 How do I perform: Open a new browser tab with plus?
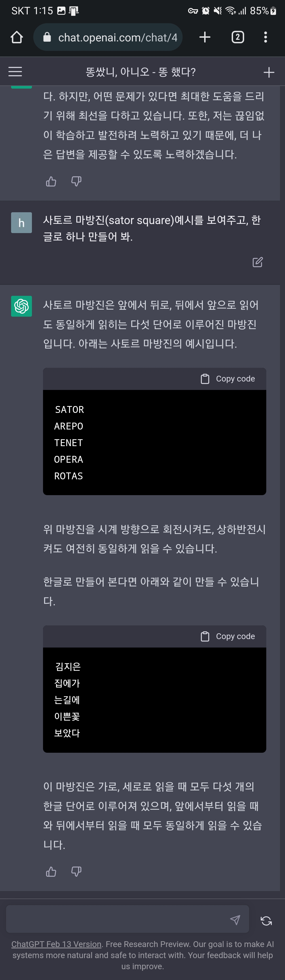pyautogui.click(x=205, y=37)
